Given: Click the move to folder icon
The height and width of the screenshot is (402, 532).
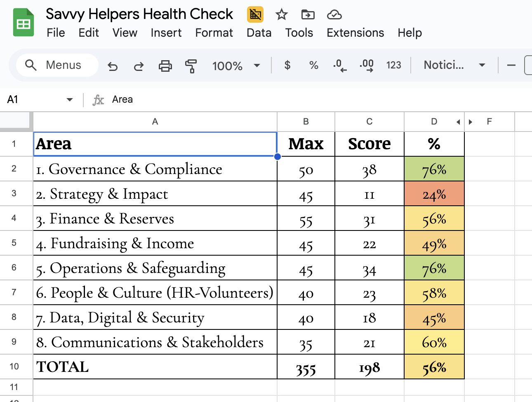Looking at the screenshot, I should [308, 15].
